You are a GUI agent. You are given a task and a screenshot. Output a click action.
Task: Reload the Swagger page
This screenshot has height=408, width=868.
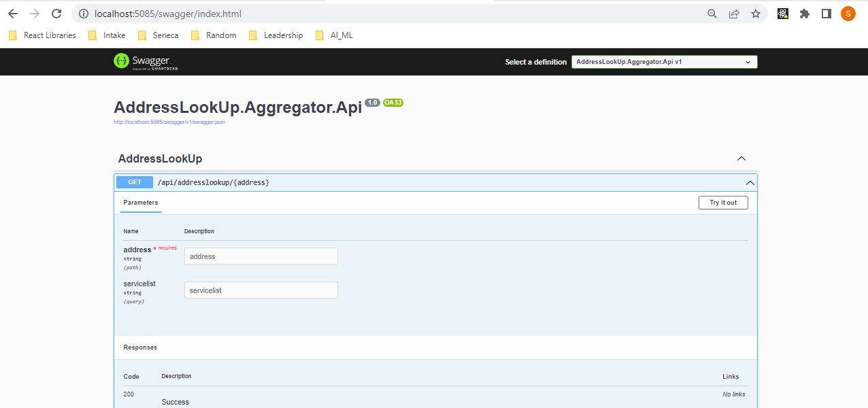[56, 14]
